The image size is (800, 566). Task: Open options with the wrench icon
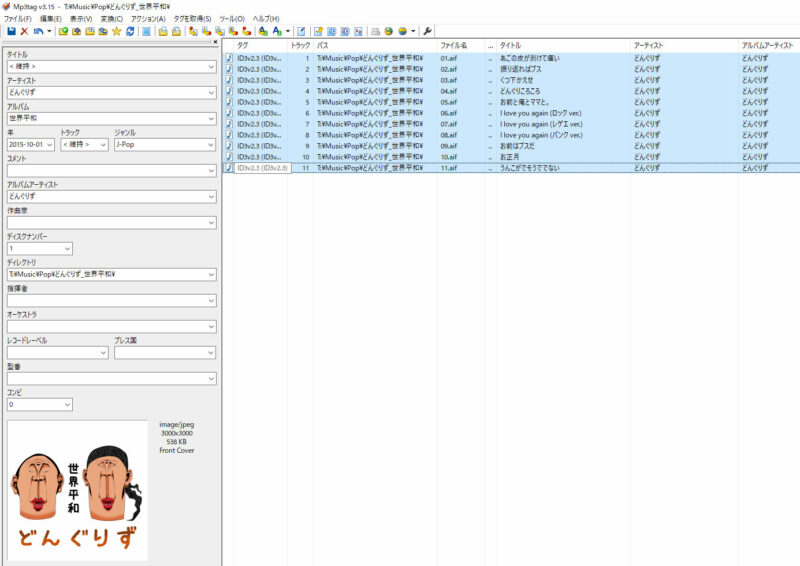[428, 31]
